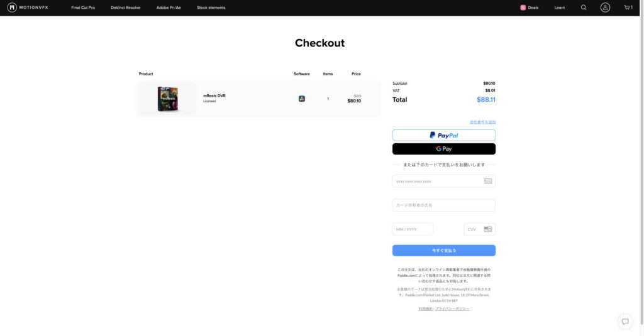Pay with the PayPal button

pos(443,135)
